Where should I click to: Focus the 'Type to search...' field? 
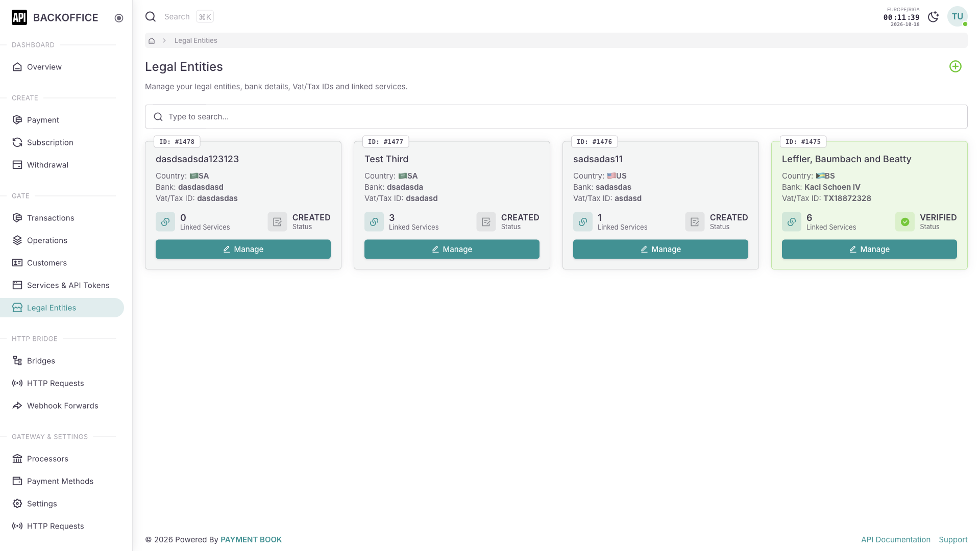[x=556, y=117]
